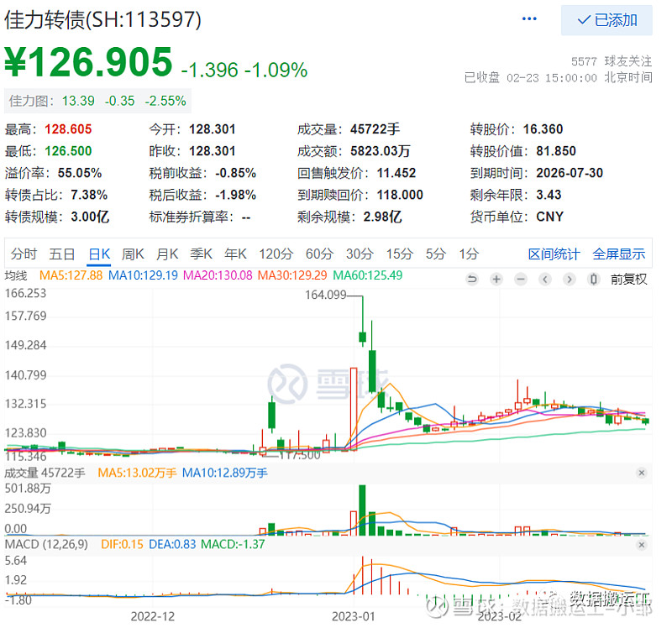Switch to the 分时 chart tab
The width and height of the screenshot is (672, 628).
coord(24,254)
